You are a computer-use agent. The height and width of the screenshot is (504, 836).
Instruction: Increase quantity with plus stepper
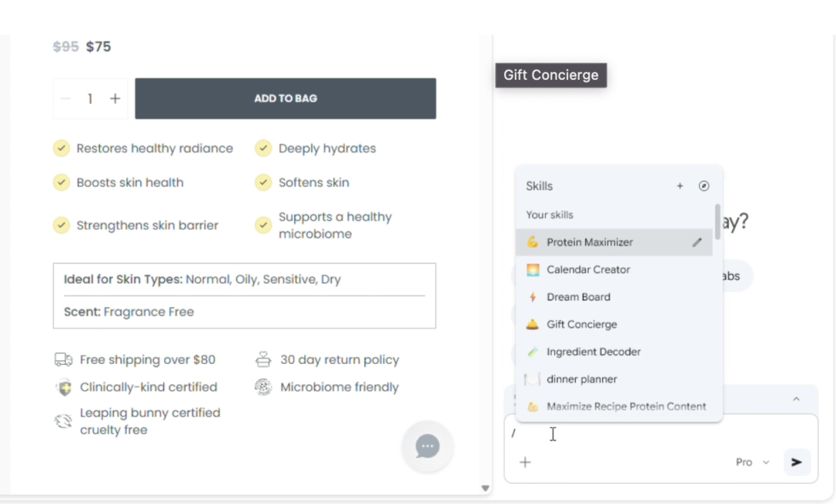(115, 98)
